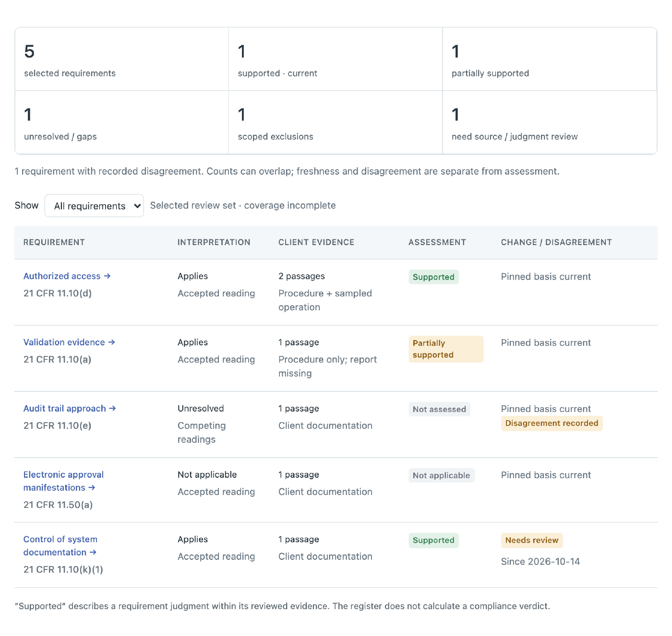Viewport: 672px width, 636px height.
Task: Click the Unresolved interpretation cell
Action: click(201, 409)
